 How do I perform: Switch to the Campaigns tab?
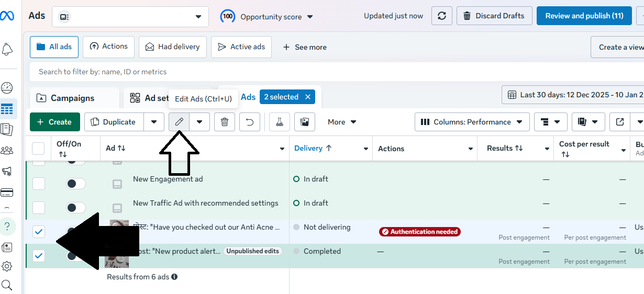point(72,98)
